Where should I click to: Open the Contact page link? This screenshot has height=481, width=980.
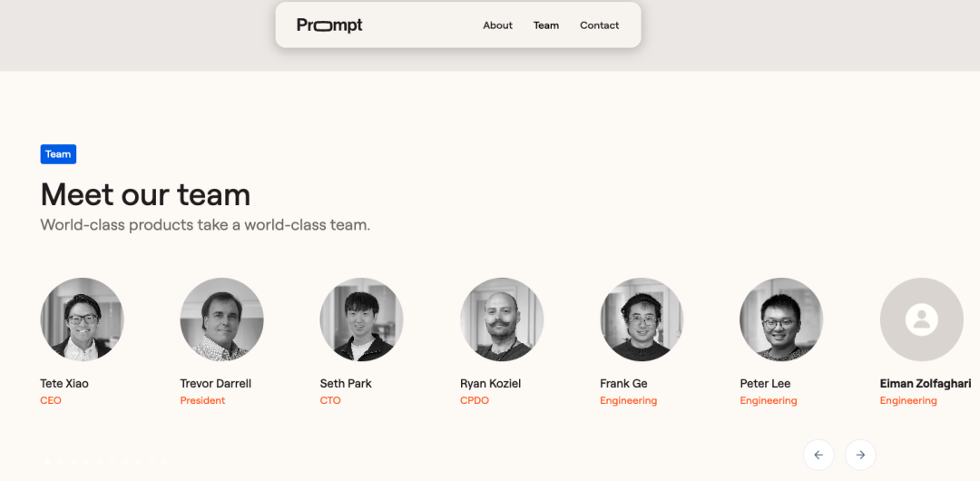599,25
